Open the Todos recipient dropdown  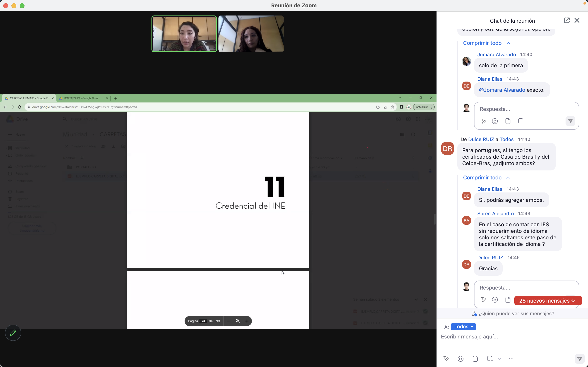point(463,326)
